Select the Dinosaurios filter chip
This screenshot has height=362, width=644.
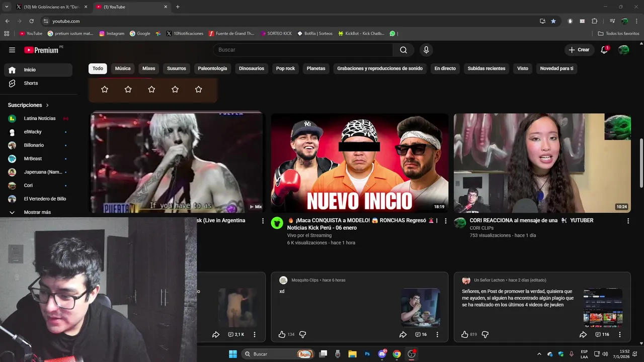click(x=252, y=68)
